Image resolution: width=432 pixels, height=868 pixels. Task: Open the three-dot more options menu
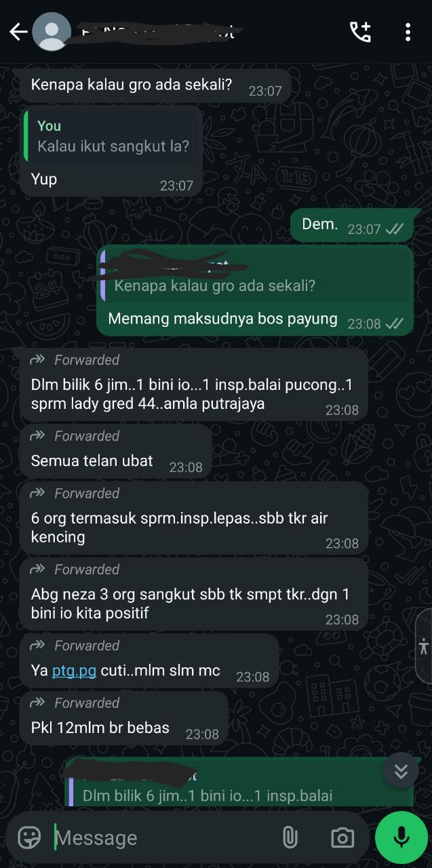coord(408,32)
